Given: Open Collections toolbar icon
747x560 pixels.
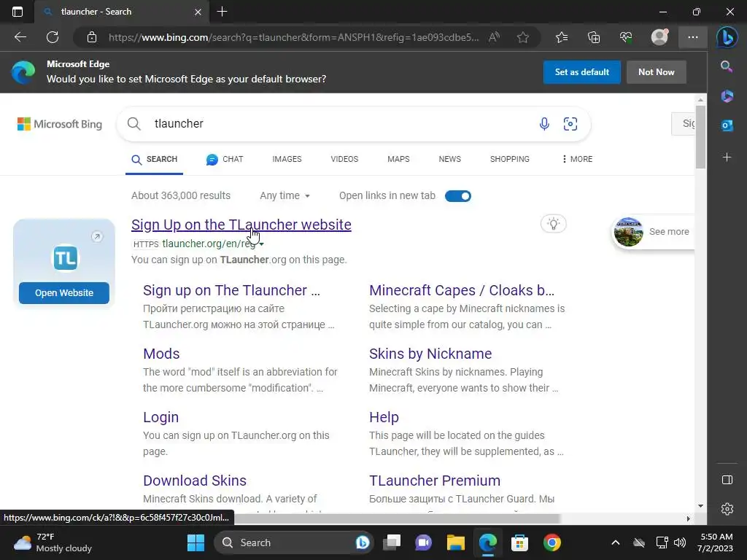Looking at the screenshot, I should point(594,37).
